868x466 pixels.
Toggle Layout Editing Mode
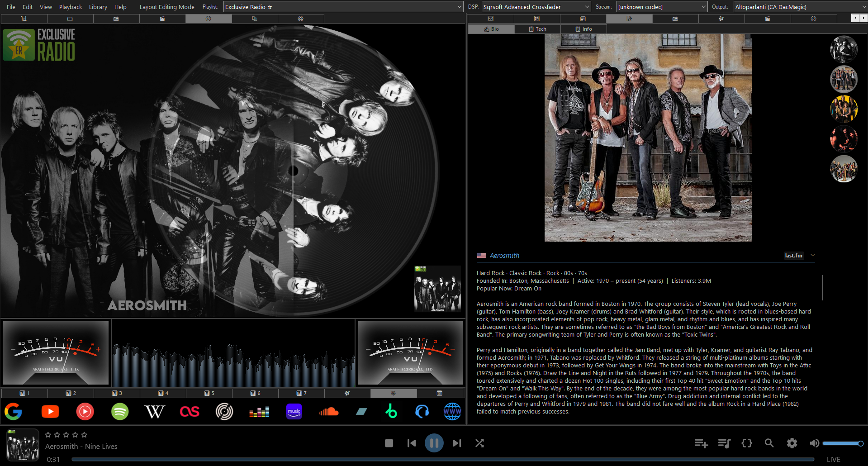[167, 7]
